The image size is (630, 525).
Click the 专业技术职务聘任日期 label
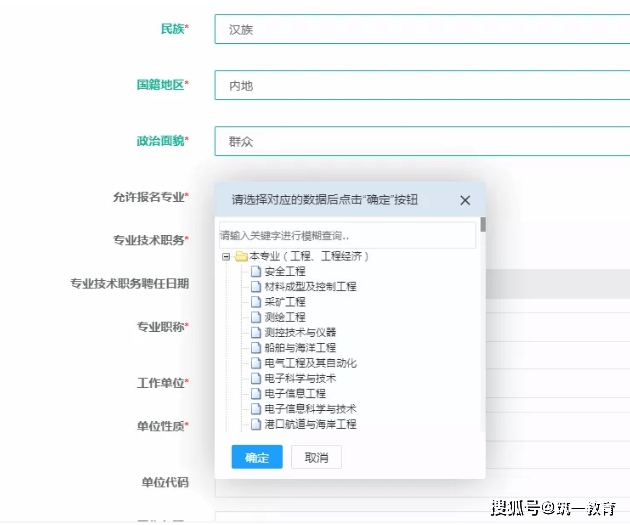(x=129, y=284)
